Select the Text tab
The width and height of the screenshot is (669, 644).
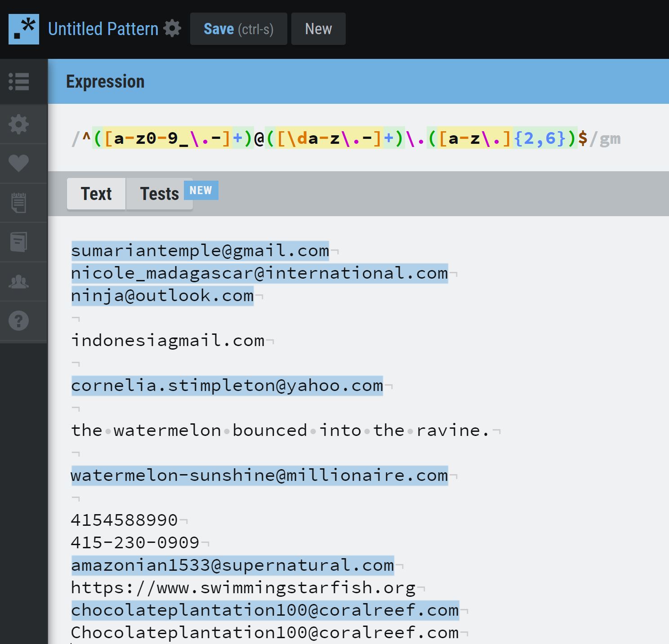point(96,194)
